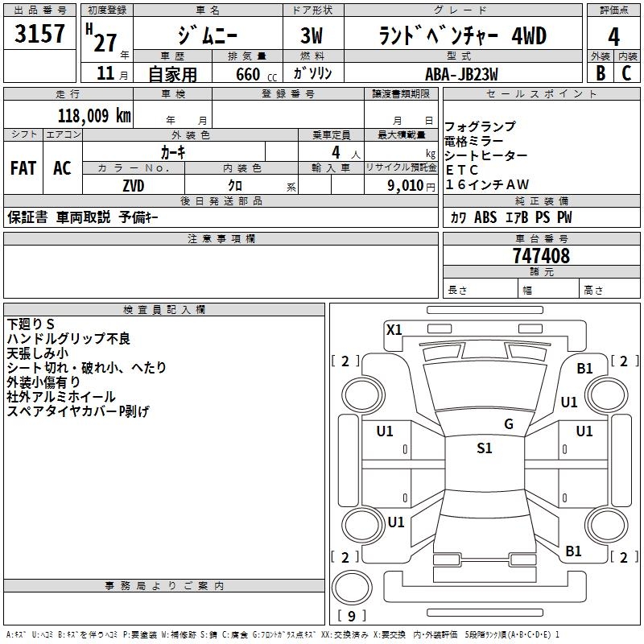
Task: Select the model code ABA-JB23W
Action: [461, 73]
